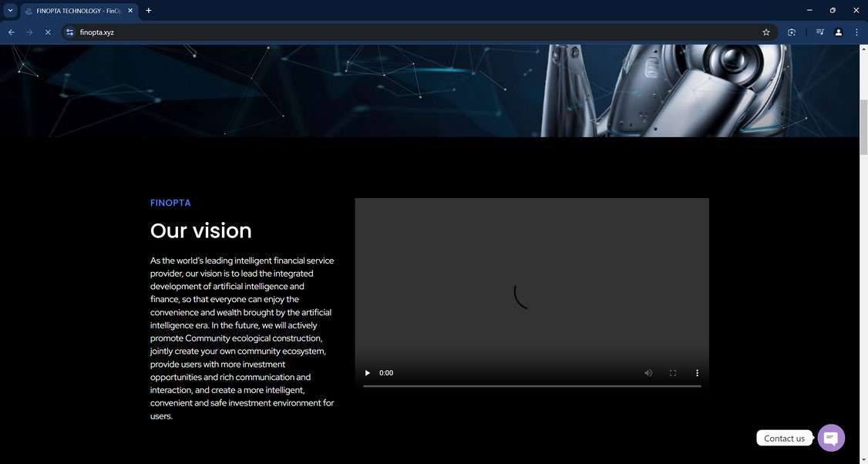Click the video progress bar
Image resolution: width=868 pixels, height=464 pixels.
pyautogui.click(x=532, y=386)
